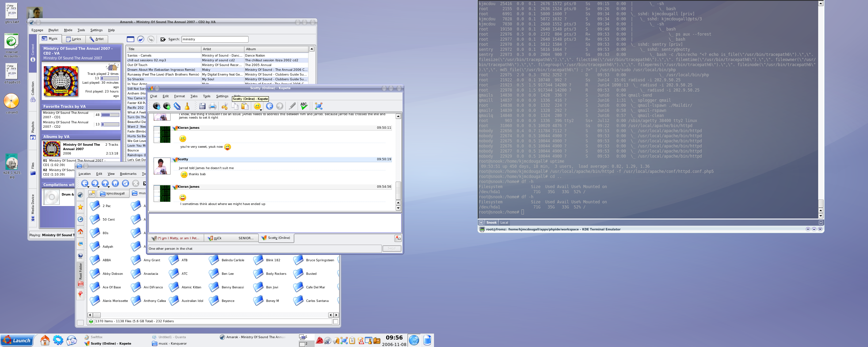Screen dimensions: 868x347
Task: Click Konqueror's Home navigation icon
Action: [115, 183]
